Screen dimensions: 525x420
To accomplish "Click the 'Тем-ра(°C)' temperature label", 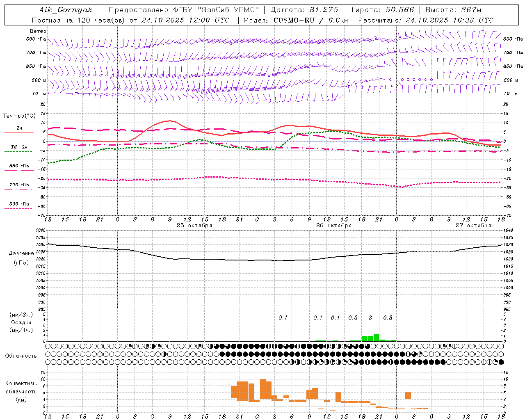I will pyautogui.click(x=19, y=116).
